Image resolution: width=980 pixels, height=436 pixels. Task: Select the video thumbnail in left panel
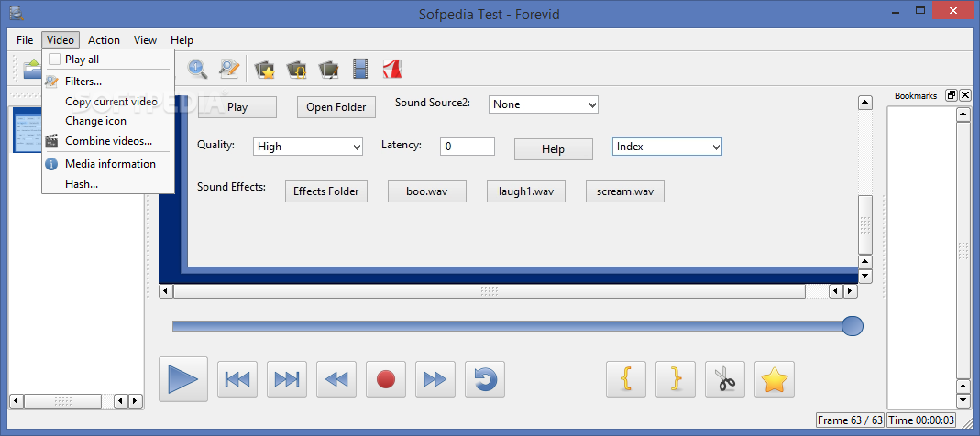(28, 130)
